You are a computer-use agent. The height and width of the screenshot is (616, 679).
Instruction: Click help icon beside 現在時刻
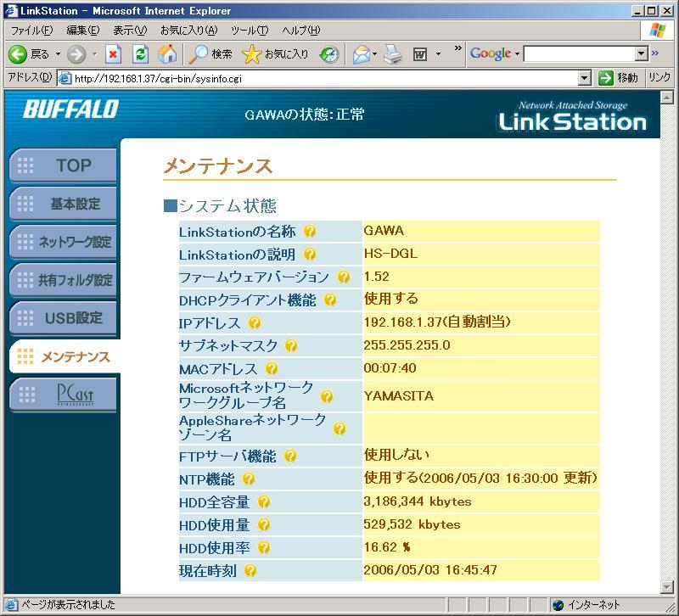click(250, 570)
